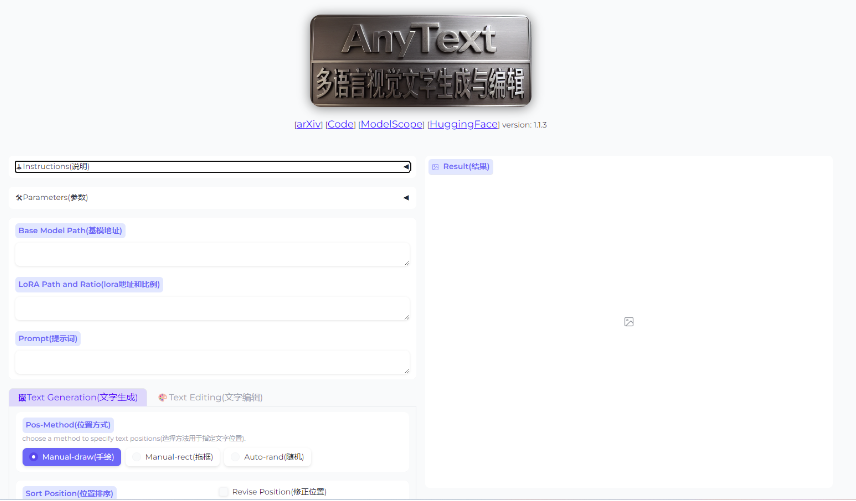Click the image placeholder icon in Result panel
856x501 pixels.
coord(628,321)
